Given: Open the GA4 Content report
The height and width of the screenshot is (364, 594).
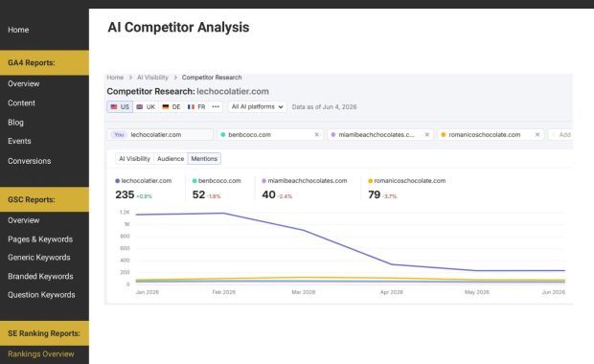Looking at the screenshot, I should pos(21,103).
